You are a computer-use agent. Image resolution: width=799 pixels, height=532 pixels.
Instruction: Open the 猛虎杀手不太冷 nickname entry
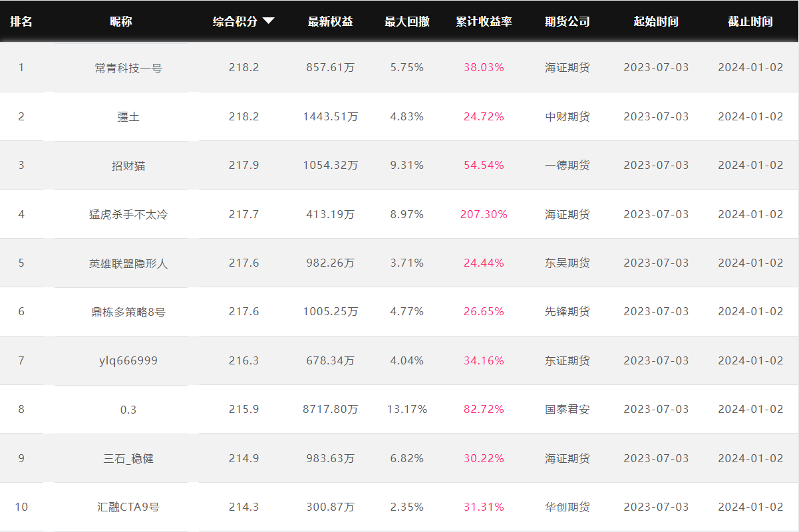coord(128,214)
